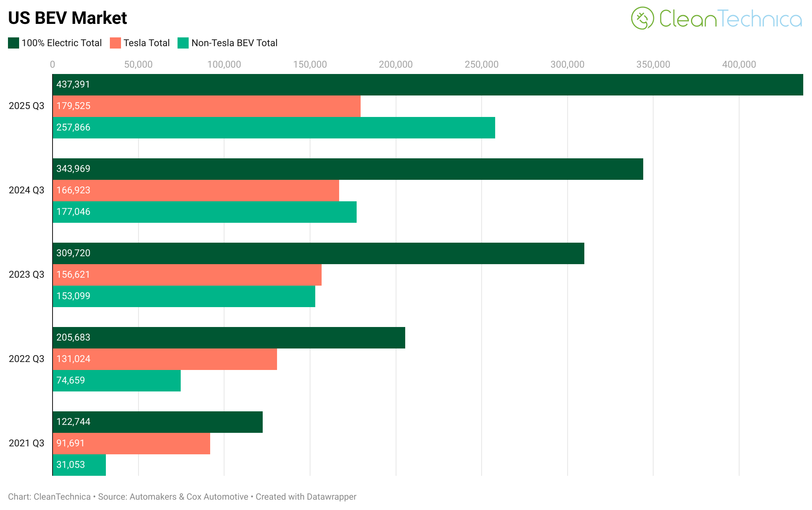Click the dark green 100% Electric Total swatch
This screenshot has height=510, width=812.
(14, 43)
